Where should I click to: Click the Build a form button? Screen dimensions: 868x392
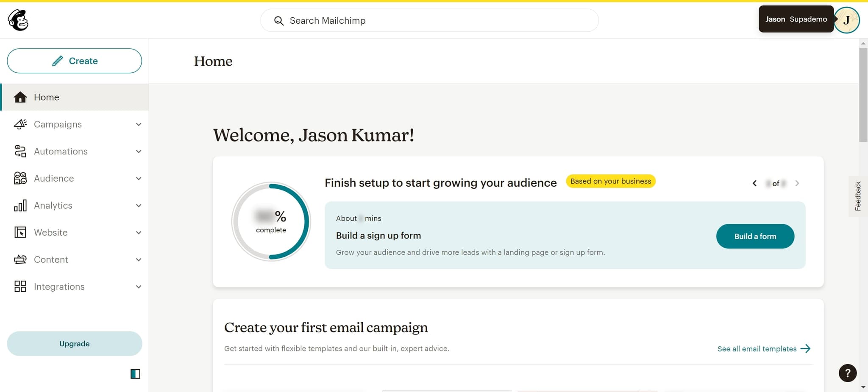pyautogui.click(x=755, y=236)
